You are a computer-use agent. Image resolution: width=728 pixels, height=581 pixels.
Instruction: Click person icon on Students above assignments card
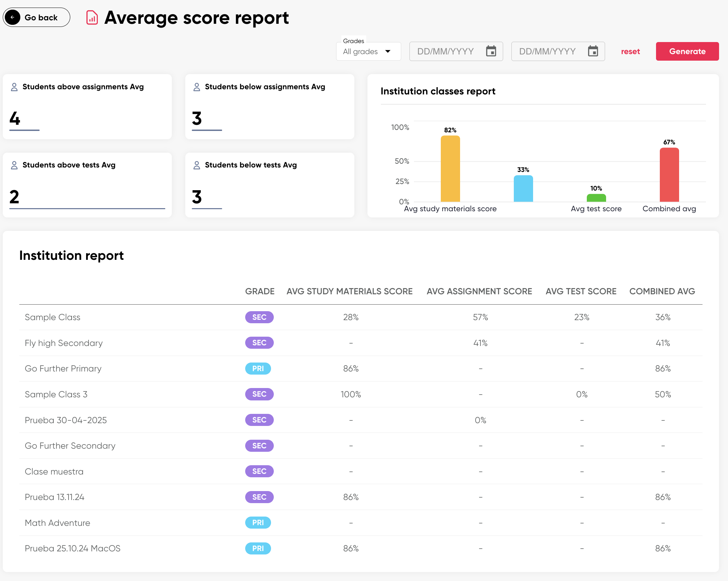click(14, 87)
